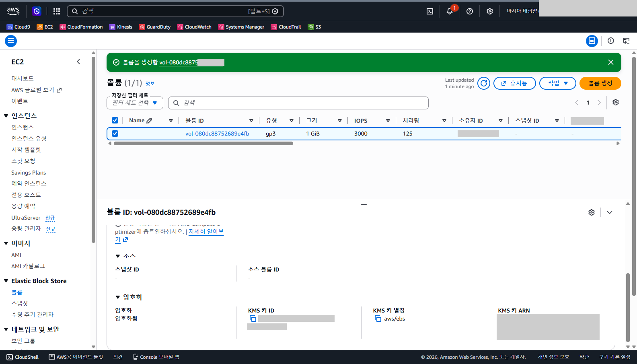The image size is (637, 364).
Task: Open the Amazon Q purple hexagon icon
Action: tap(37, 11)
